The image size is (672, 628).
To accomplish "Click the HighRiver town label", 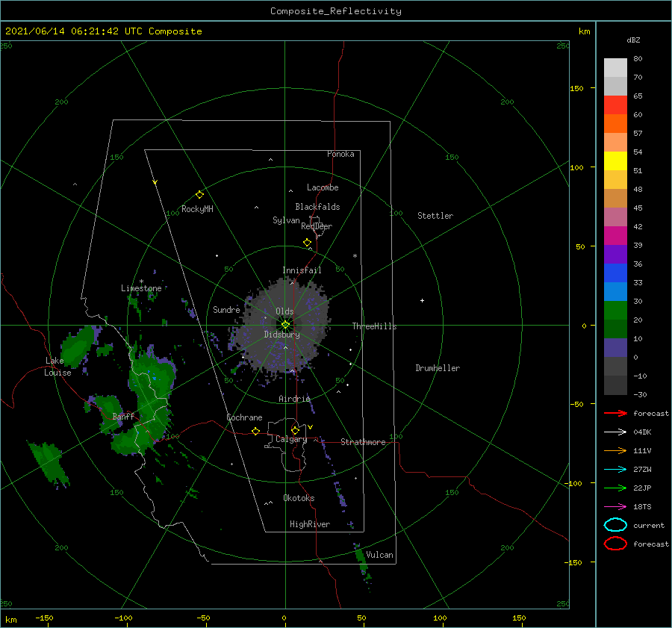I will pyautogui.click(x=310, y=524).
